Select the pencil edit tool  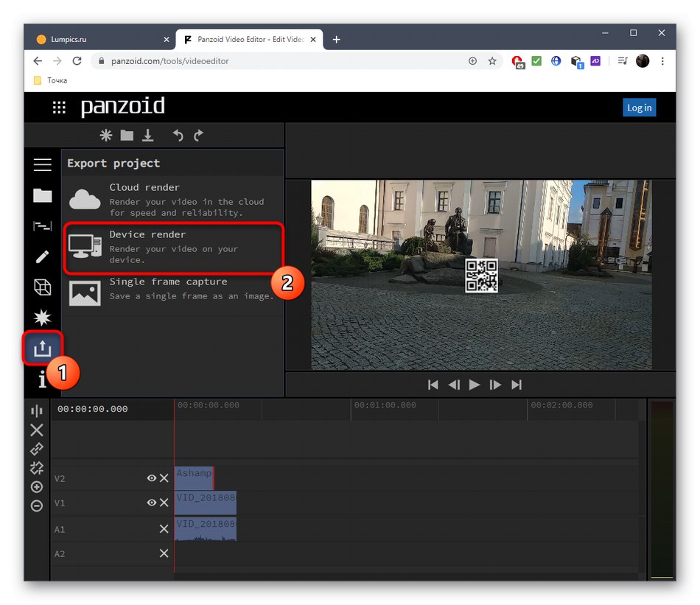point(42,256)
